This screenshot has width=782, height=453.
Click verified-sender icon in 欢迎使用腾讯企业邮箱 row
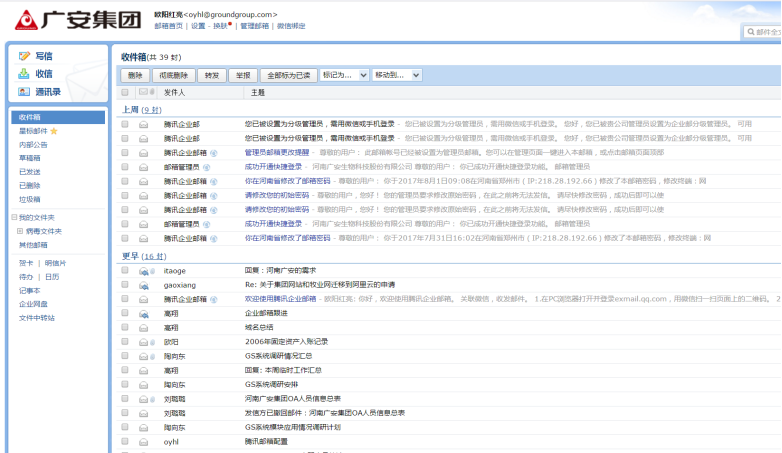click(x=213, y=299)
